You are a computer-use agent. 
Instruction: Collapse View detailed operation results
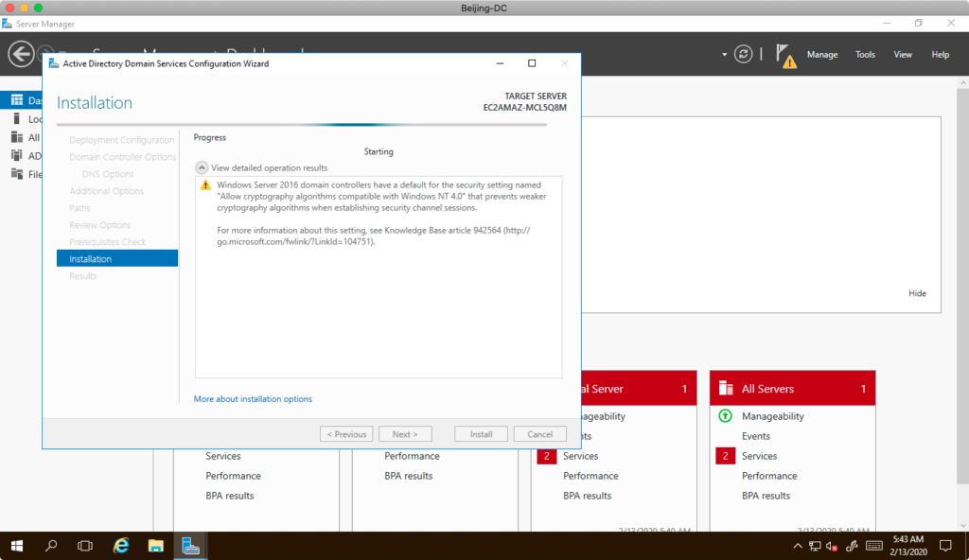point(203,167)
